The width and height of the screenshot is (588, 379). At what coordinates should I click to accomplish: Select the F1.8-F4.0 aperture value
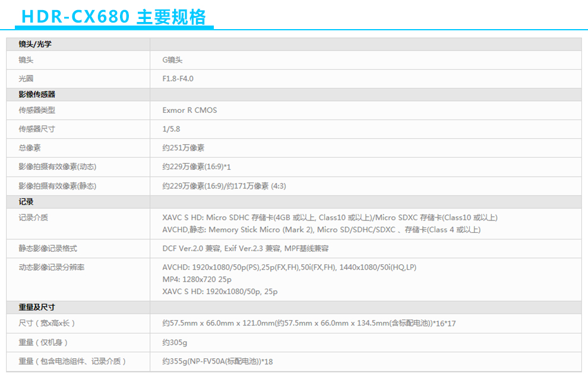178,78
